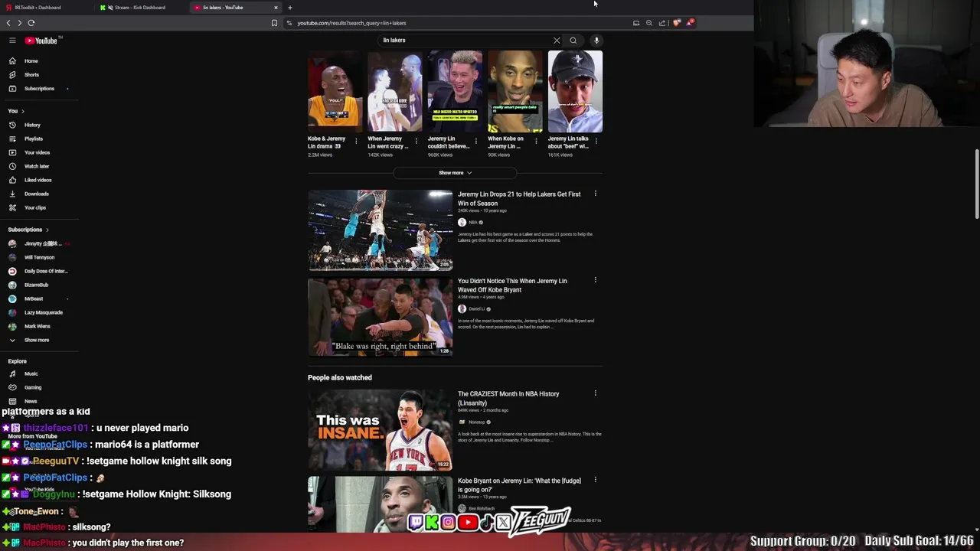980x551 pixels.
Task: Go forward with the browser forward arrow
Action: (20, 23)
